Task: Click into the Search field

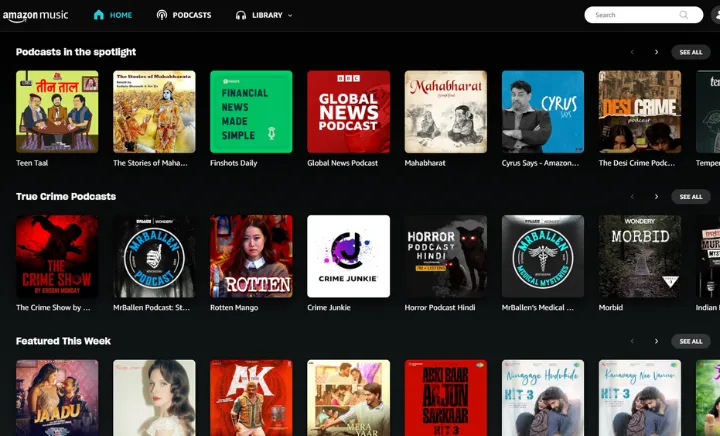Action: pos(643,15)
